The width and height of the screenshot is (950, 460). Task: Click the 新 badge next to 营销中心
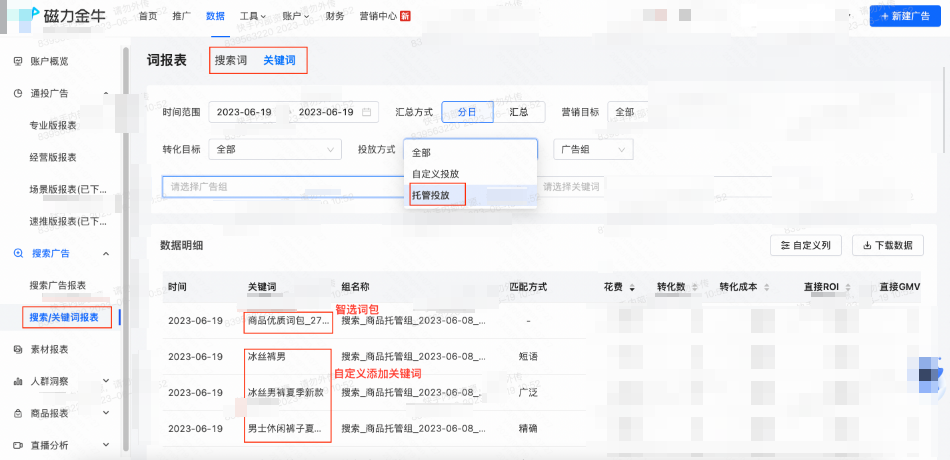coord(405,16)
